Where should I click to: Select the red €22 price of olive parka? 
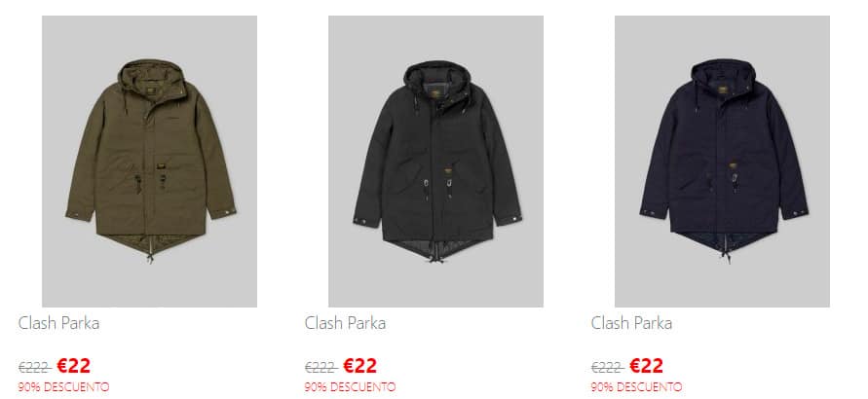tap(74, 365)
